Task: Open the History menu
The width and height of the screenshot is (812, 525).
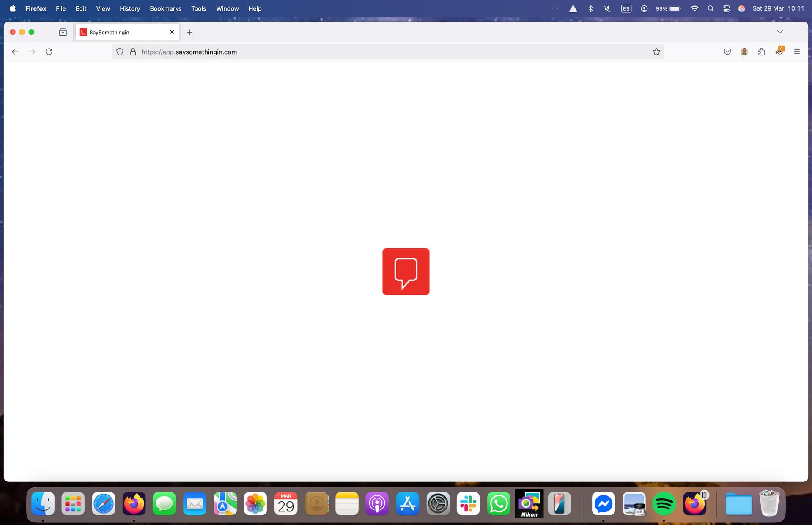Action: pyautogui.click(x=129, y=8)
